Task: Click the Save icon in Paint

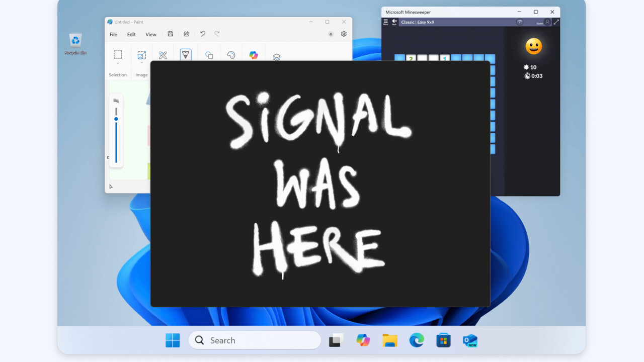Action: click(171, 34)
